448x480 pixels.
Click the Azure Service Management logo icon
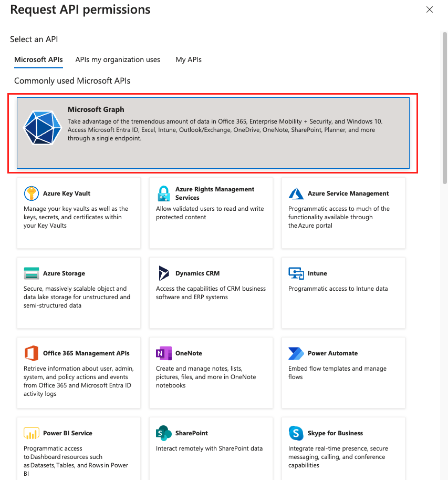click(296, 194)
